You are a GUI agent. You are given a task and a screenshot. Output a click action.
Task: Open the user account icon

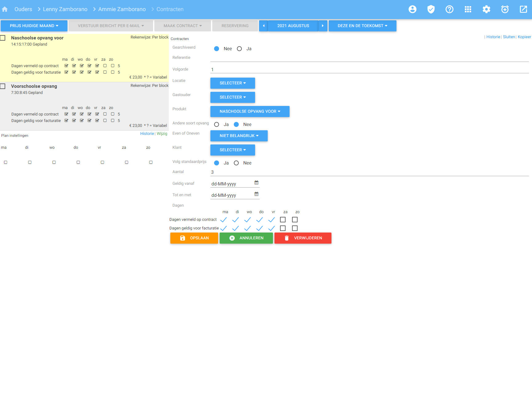click(x=412, y=9)
